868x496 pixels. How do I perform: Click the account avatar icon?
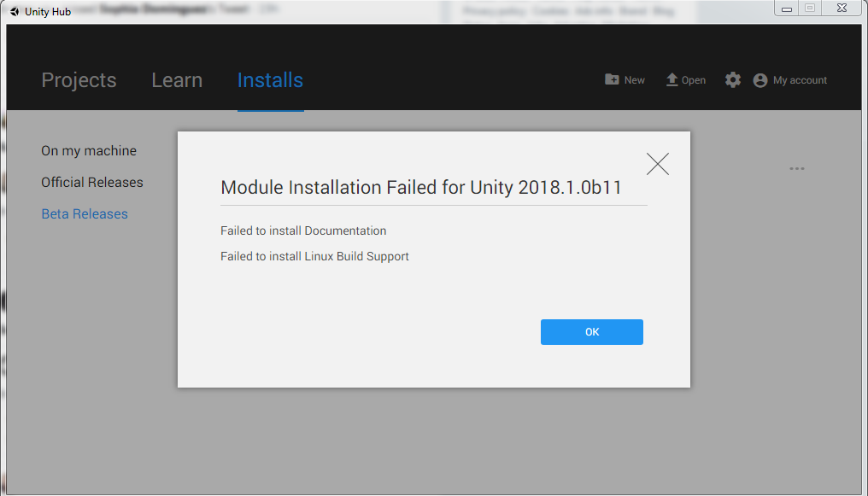point(760,80)
